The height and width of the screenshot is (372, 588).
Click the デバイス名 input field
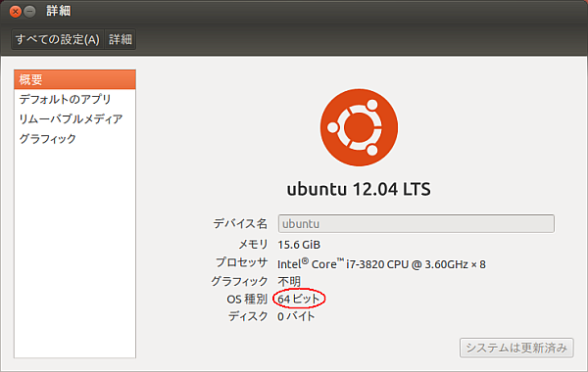(416, 223)
